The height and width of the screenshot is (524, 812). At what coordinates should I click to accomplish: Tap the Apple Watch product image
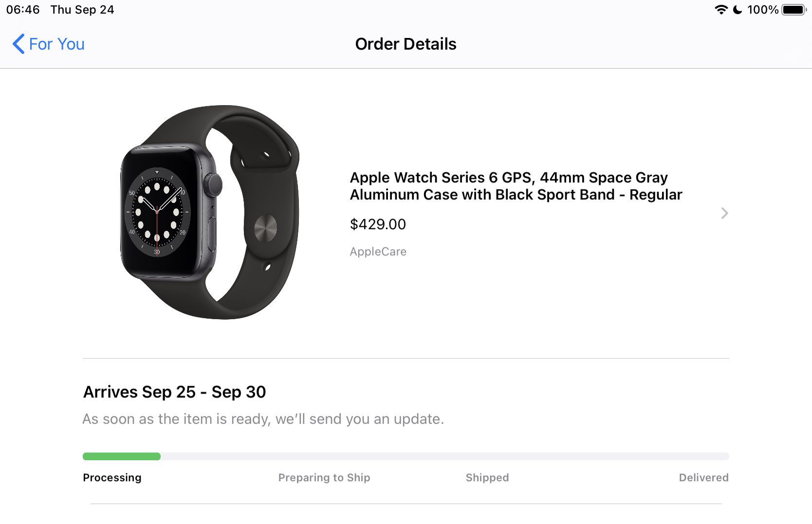(x=209, y=212)
